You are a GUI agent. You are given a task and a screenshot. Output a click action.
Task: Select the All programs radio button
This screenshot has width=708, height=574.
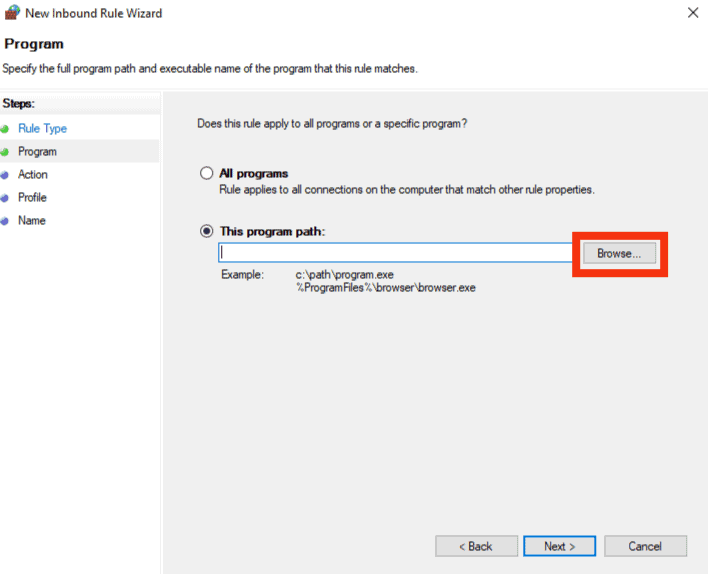pyautogui.click(x=206, y=173)
